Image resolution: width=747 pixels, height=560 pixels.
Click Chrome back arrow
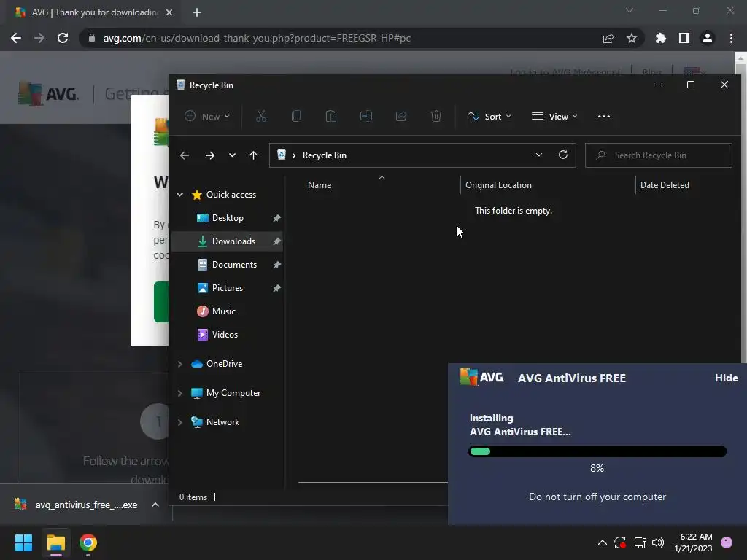point(16,38)
